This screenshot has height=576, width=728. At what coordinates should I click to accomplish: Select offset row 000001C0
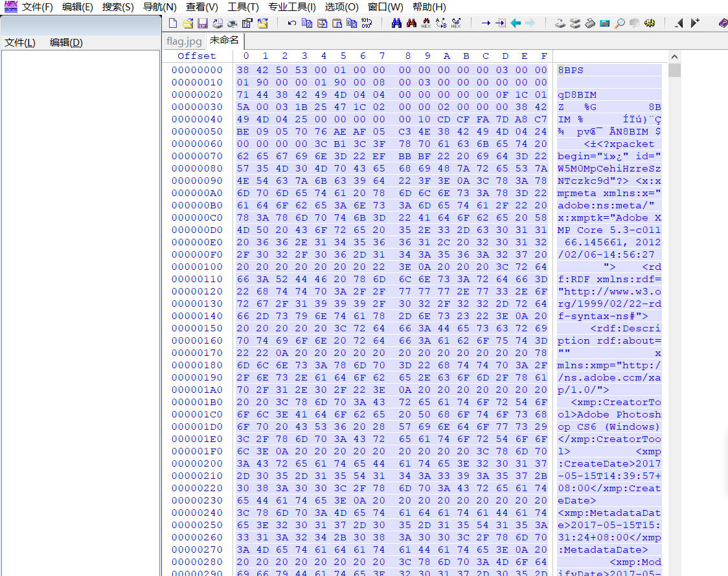click(x=198, y=415)
